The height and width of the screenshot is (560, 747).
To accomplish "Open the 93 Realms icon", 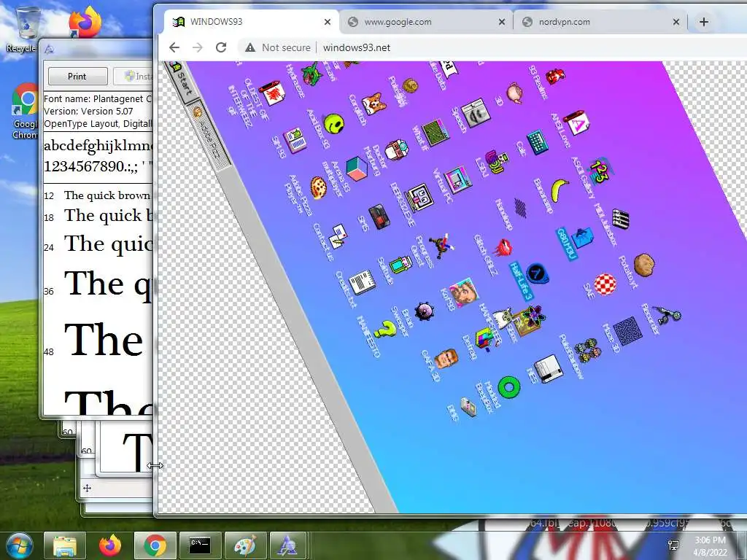I will pyautogui.click(x=555, y=76).
